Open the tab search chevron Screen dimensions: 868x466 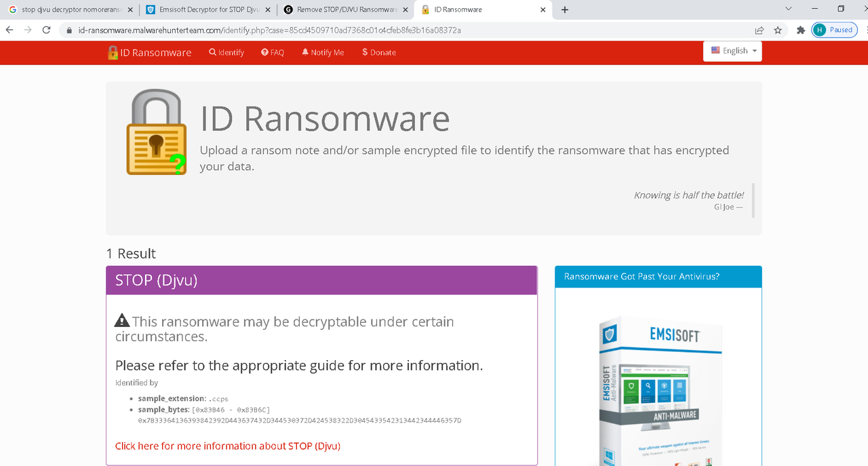tap(789, 9)
